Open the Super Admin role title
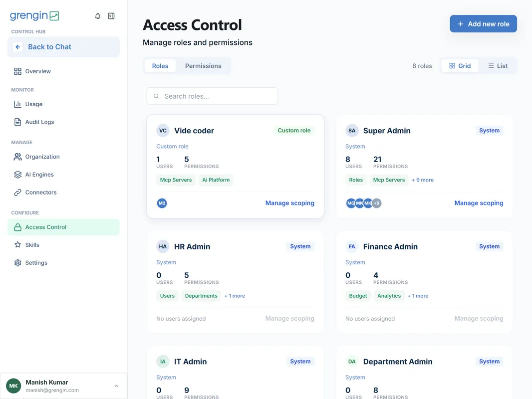 [387, 131]
